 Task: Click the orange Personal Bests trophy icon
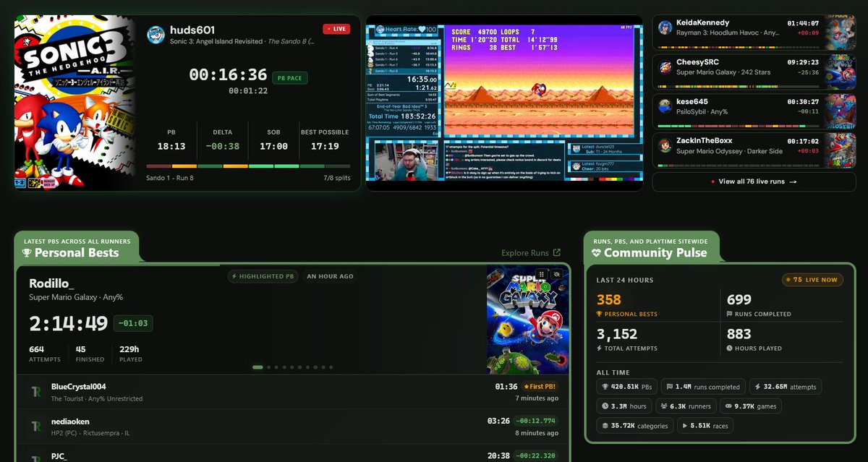point(599,315)
